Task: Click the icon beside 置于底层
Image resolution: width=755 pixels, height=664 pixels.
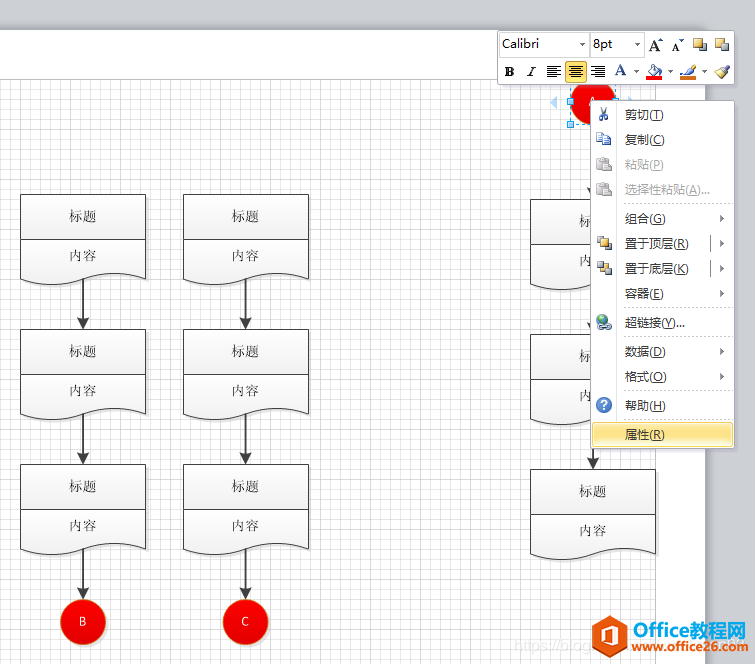Action: pyautogui.click(x=604, y=268)
